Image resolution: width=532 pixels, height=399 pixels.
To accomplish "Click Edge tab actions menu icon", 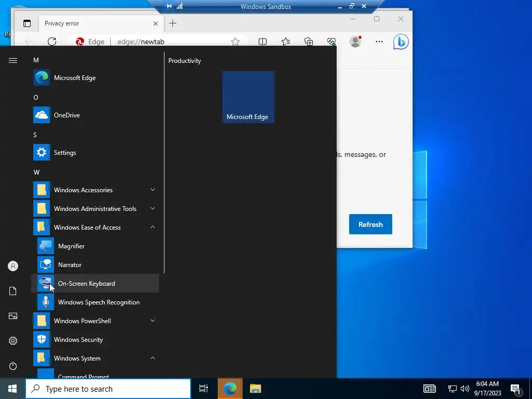I will pos(27,23).
